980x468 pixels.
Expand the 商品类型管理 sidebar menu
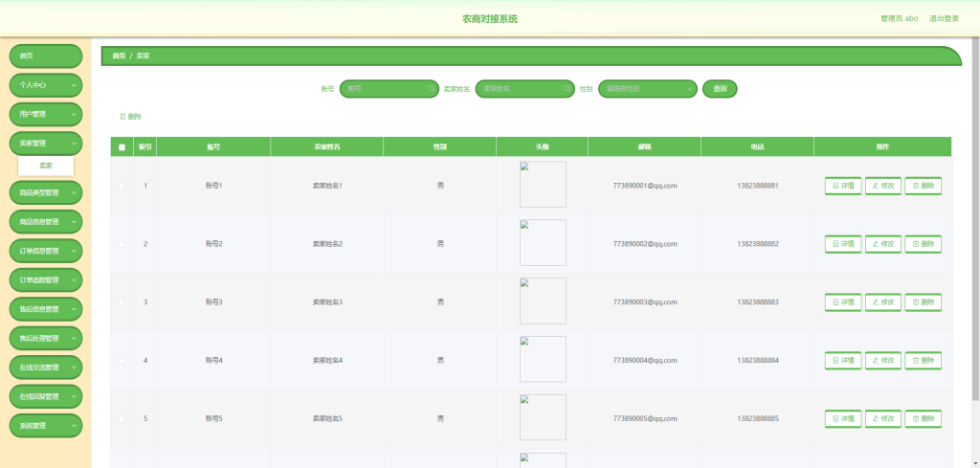coord(46,192)
